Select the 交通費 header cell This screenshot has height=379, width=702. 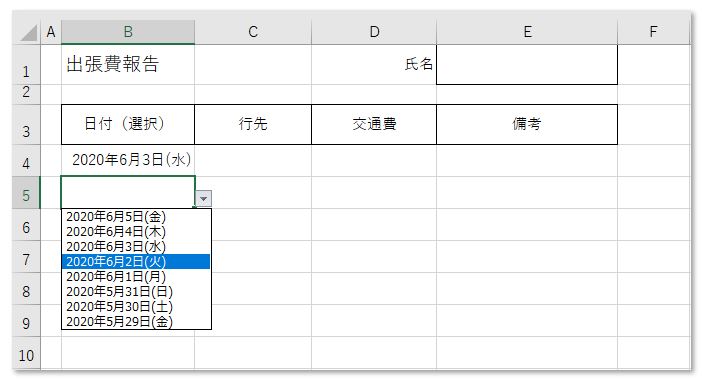(374, 124)
